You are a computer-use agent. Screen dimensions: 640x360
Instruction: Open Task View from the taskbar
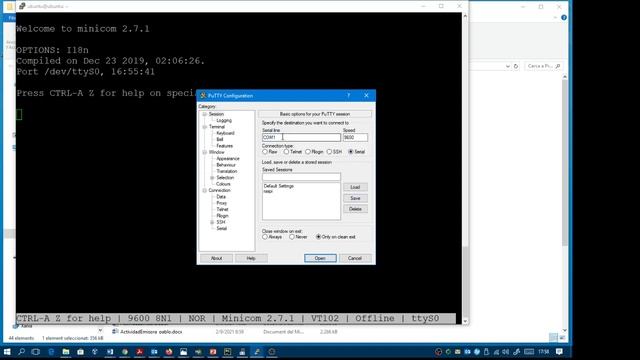[36, 351]
